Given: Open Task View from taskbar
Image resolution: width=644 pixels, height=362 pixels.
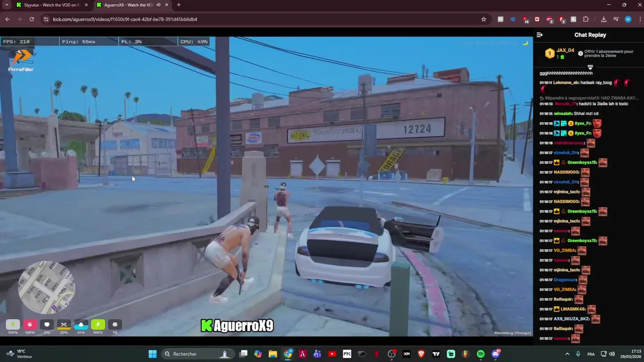Looking at the screenshot, I should 244,354.
